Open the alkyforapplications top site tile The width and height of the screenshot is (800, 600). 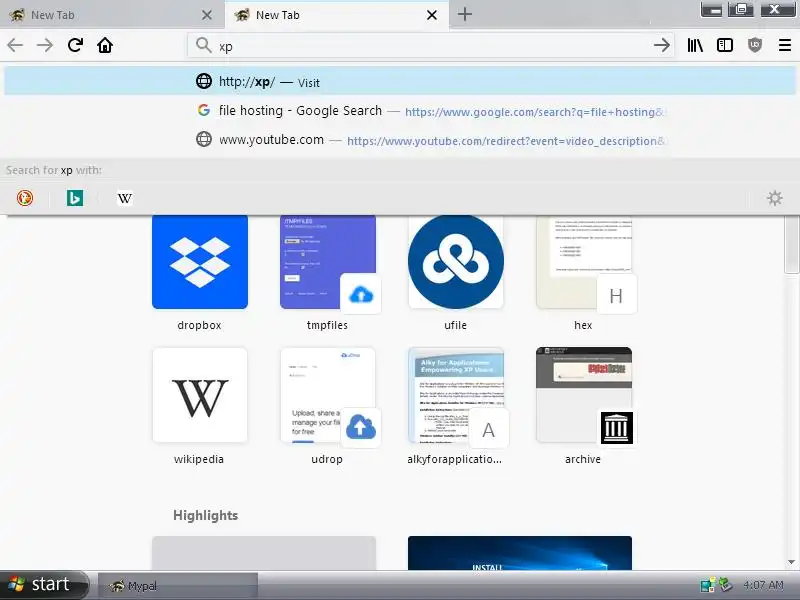coord(456,395)
